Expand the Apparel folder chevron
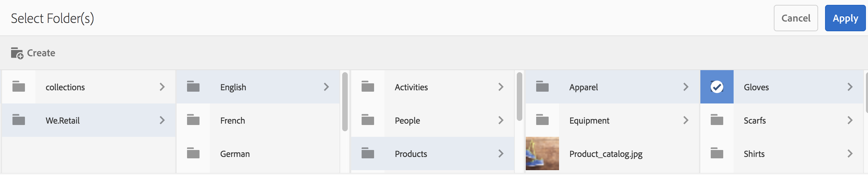This screenshot has height=175, width=868. [x=686, y=87]
